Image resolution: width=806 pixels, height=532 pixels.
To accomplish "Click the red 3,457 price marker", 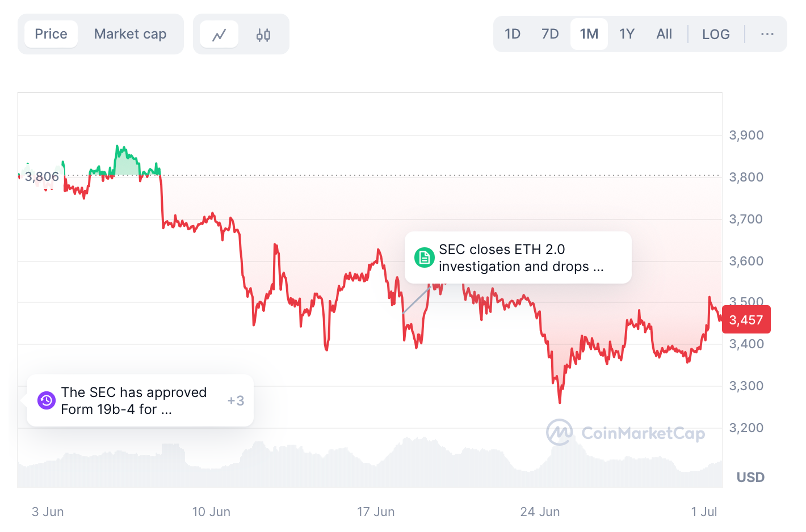I will coord(746,319).
